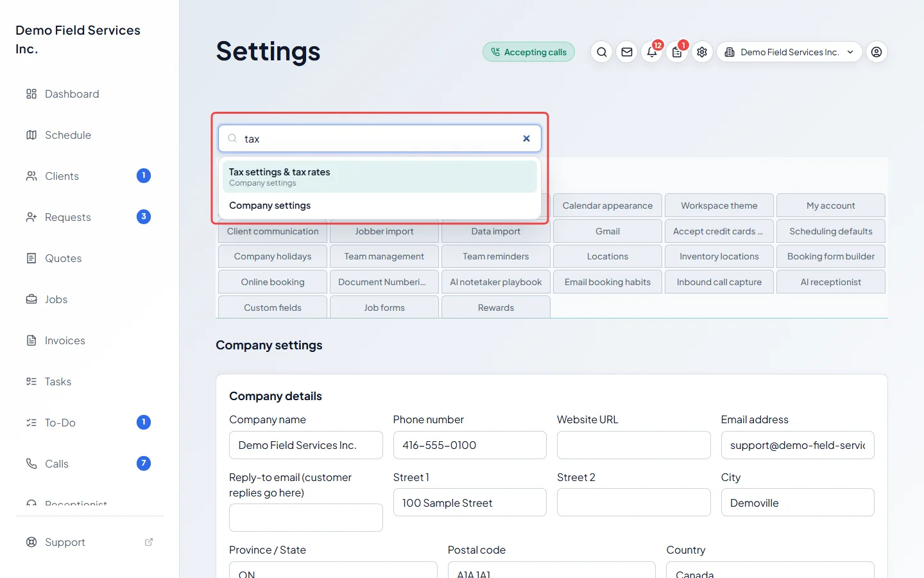Toggle the Accepting calls status button
This screenshot has width=924, height=578.
[529, 52]
